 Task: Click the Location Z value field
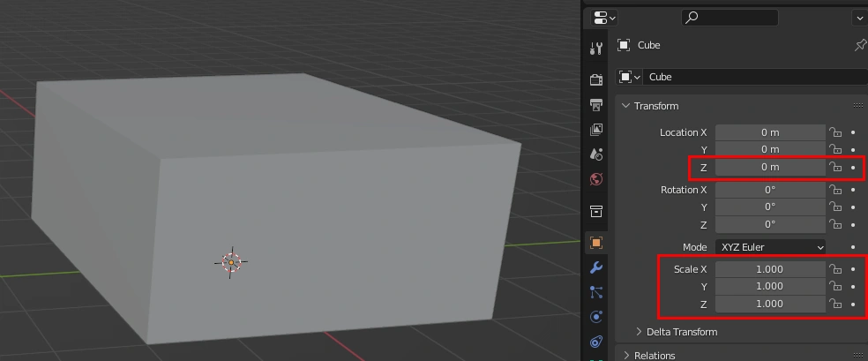[x=770, y=167]
